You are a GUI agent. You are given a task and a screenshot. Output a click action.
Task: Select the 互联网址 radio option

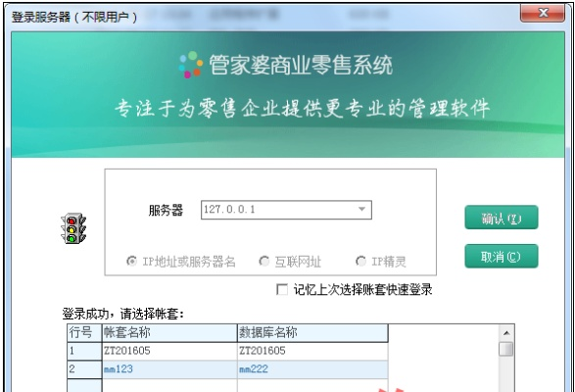[x=264, y=261]
